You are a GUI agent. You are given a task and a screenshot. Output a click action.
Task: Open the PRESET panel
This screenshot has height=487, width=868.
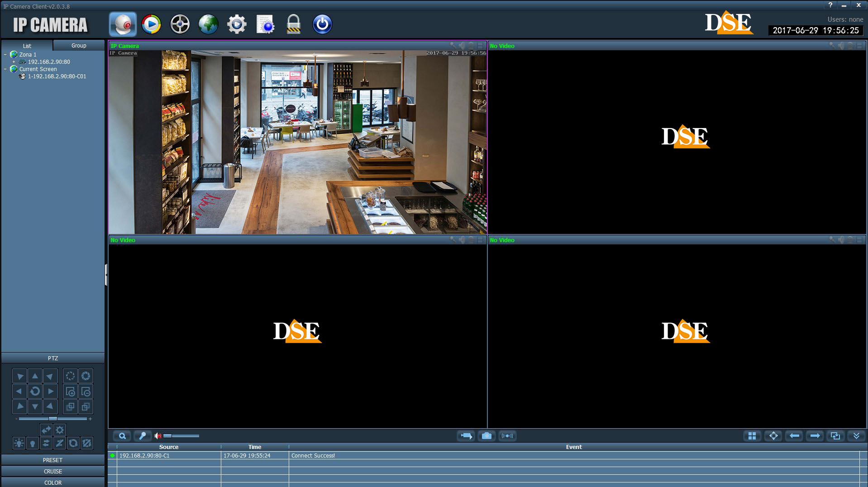tap(53, 460)
